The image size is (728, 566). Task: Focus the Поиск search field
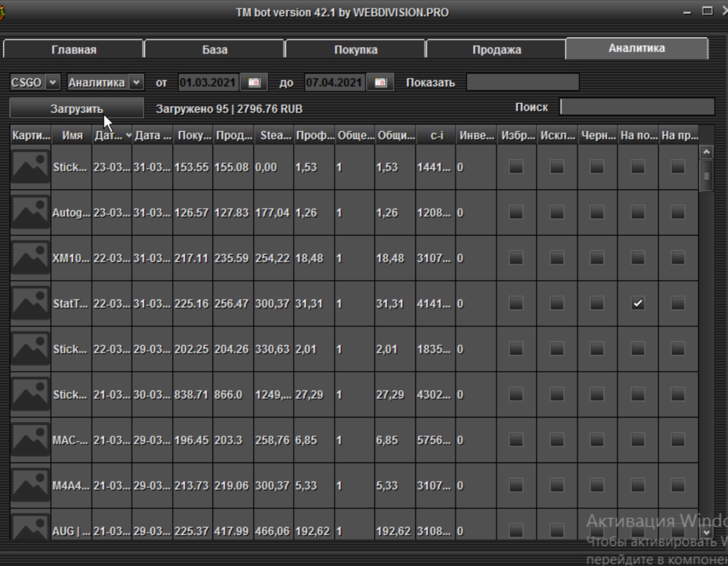coord(637,107)
